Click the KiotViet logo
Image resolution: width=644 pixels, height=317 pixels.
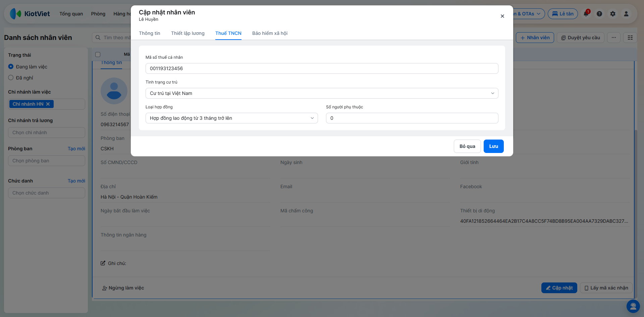30,14
